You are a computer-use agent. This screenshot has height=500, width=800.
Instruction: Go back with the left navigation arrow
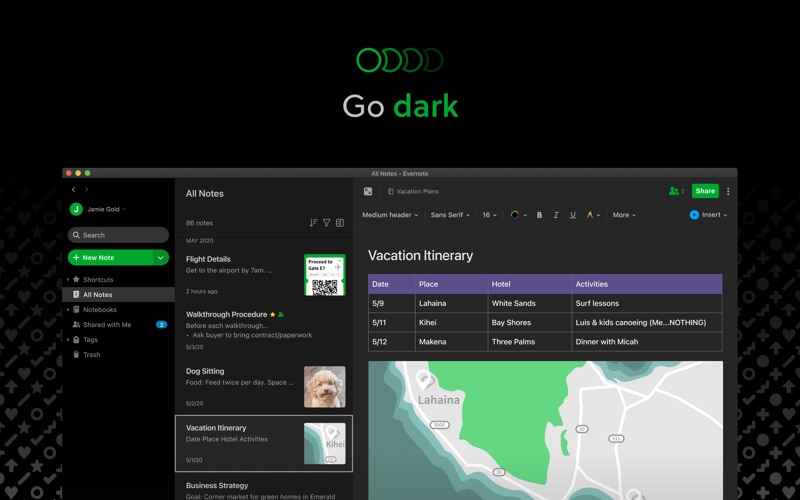point(73,189)
